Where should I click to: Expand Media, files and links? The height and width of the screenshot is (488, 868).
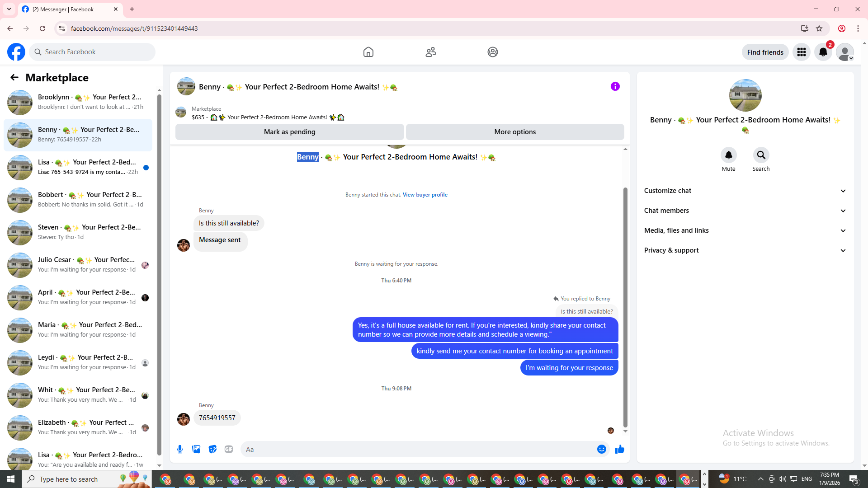coord(745,230)
